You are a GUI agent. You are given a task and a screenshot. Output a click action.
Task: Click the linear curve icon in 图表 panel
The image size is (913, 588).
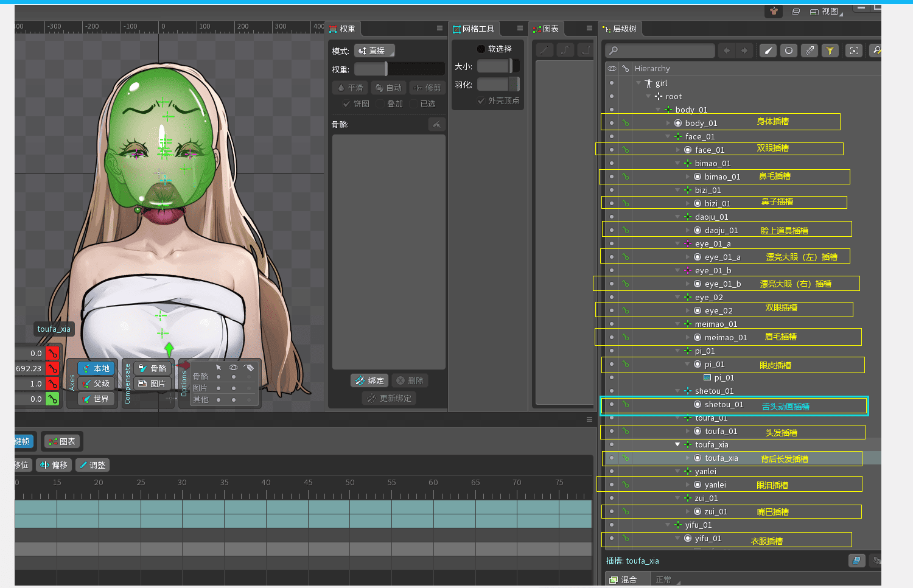545,50
